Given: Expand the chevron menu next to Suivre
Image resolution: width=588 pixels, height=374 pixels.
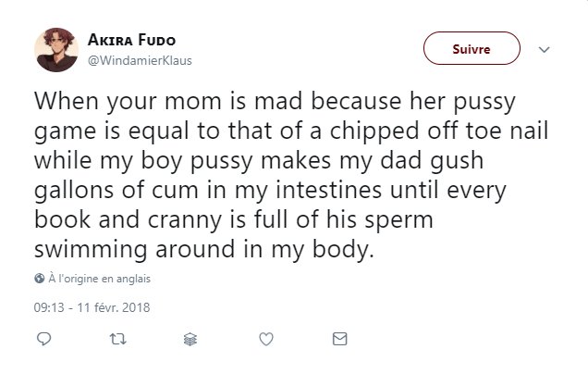Looking at the screenshot, I should click(x=544, y=49).
